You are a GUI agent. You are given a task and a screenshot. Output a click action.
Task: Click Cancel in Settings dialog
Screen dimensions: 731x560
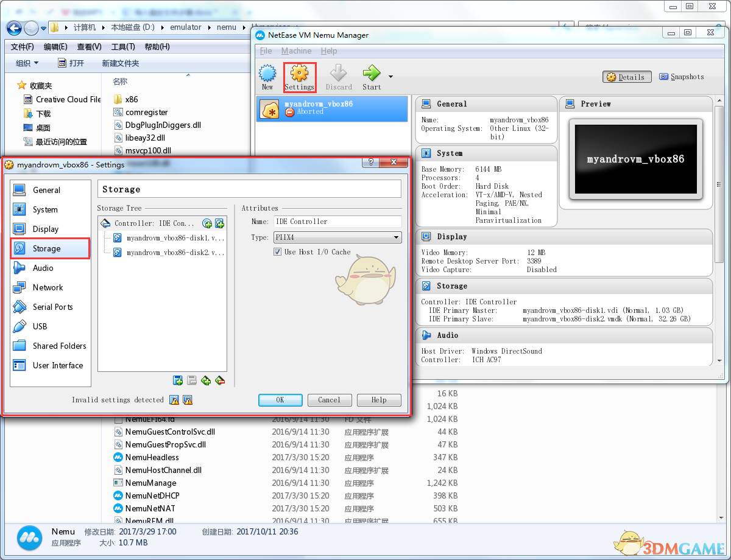pyautogui.click(x=329, y=400)
